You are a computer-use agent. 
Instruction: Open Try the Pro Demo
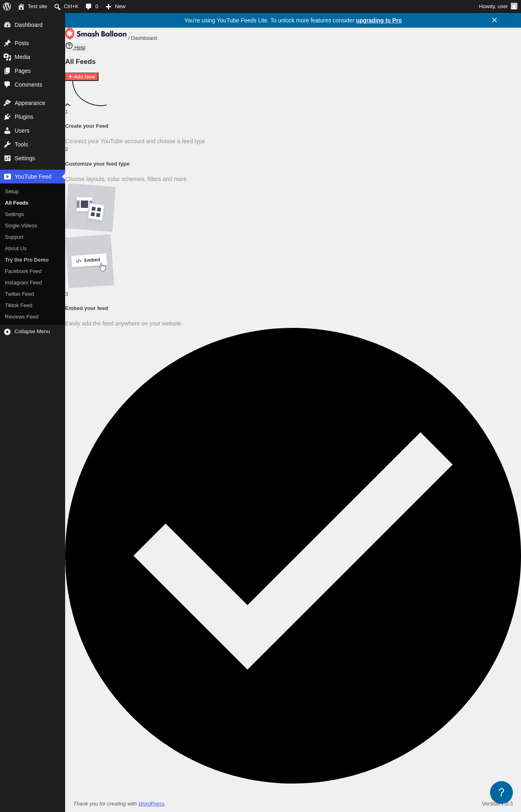click(33, 260)
